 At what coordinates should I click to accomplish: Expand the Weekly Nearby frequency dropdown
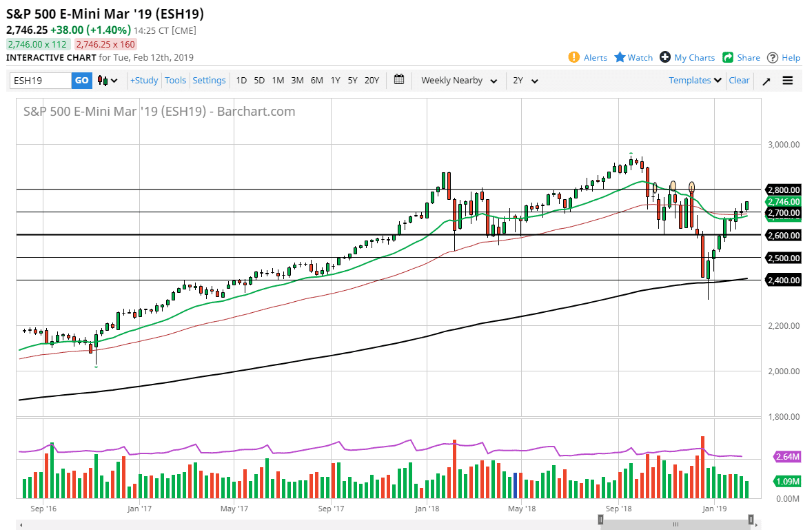click(x=459, y=81)
